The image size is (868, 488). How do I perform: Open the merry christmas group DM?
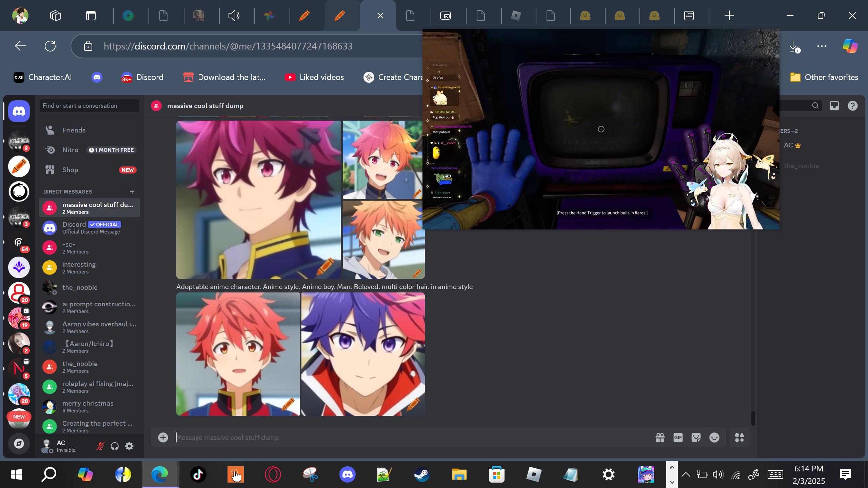[90, 407]
